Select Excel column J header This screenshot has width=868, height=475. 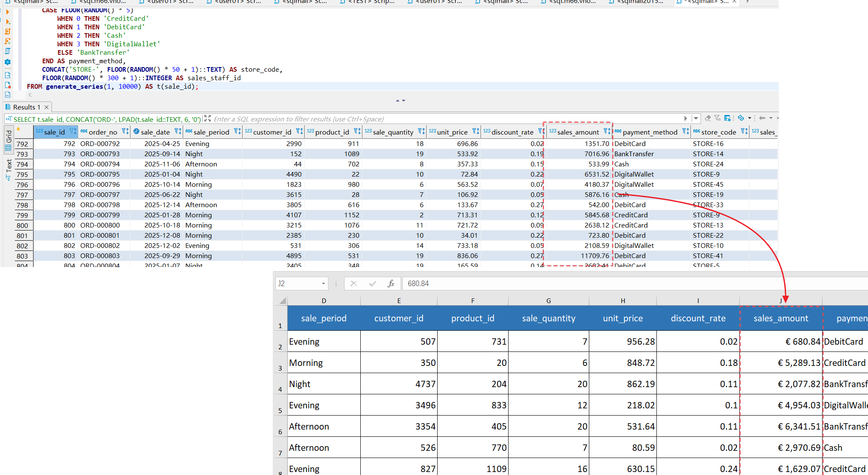pyautogui.click(x=780, y=301)
